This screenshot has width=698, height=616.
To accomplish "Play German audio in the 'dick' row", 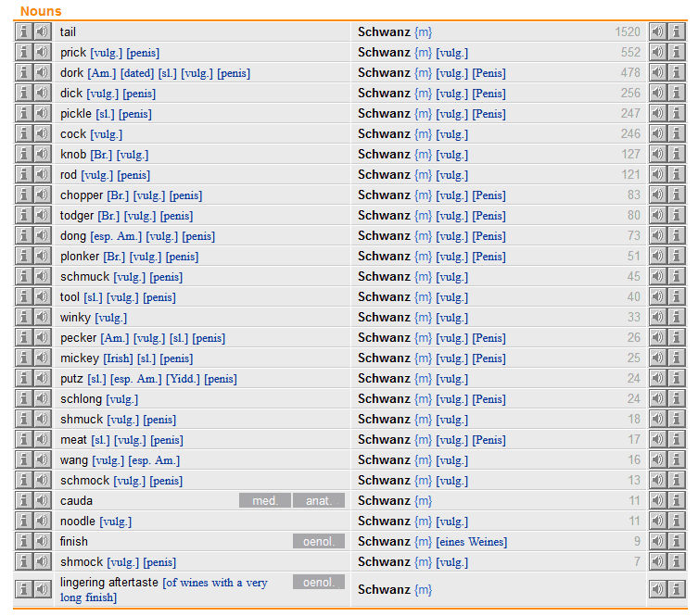I will coord(657,94).
